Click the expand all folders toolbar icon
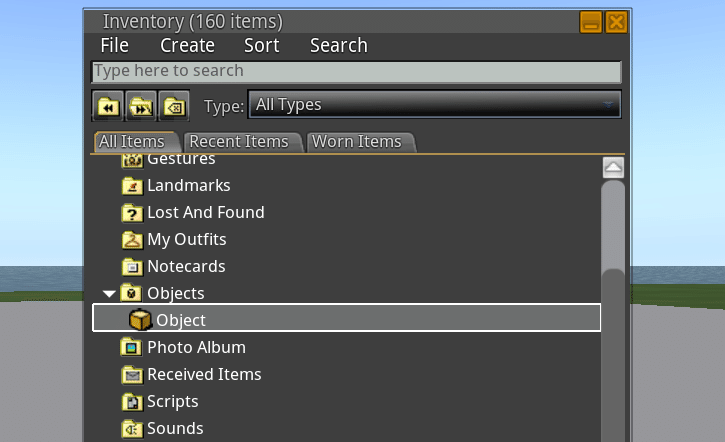Viewport: 725px width, 442px height. click(141, 105)
